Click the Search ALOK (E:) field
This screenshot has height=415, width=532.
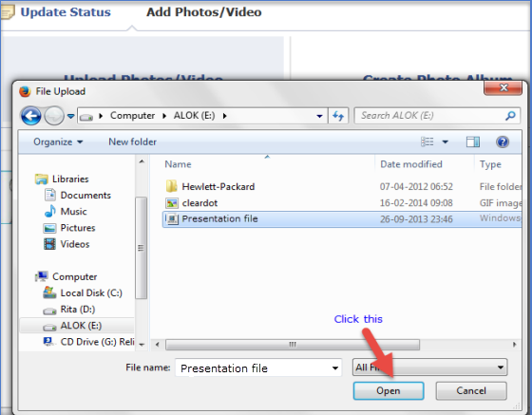point(429,116)
